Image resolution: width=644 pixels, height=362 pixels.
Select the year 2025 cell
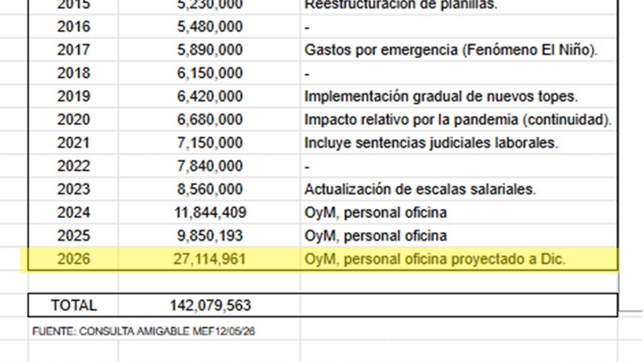73,235
